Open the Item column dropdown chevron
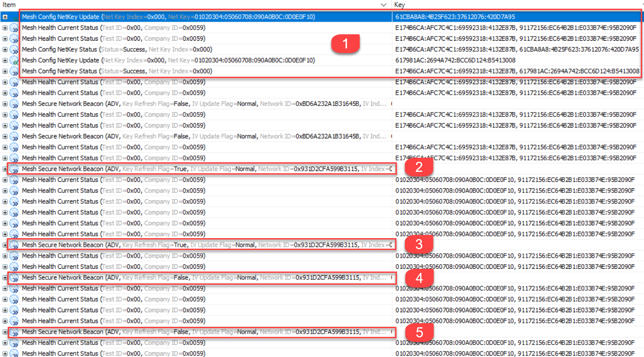 coord(384,4)
